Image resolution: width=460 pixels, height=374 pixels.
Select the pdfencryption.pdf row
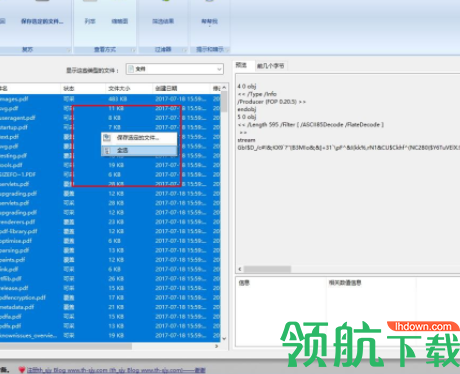click(110, 298)
